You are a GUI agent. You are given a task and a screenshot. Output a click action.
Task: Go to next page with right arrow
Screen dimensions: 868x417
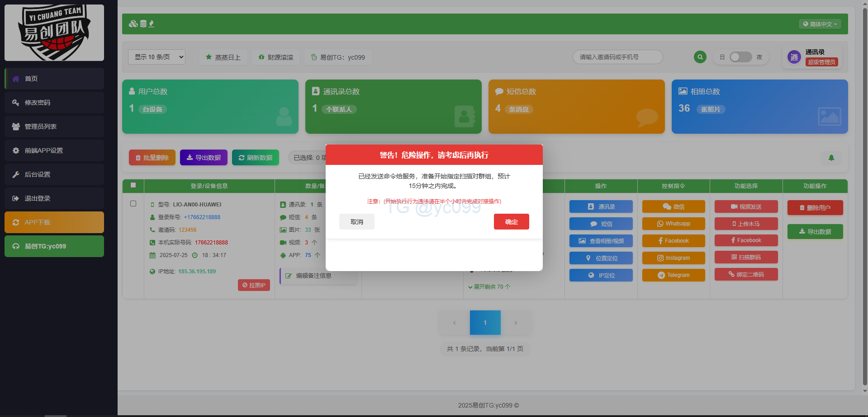coord(516,323)
